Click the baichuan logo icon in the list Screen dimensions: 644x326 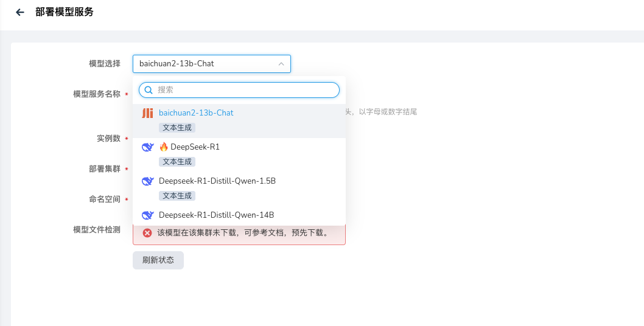(147, 113)
